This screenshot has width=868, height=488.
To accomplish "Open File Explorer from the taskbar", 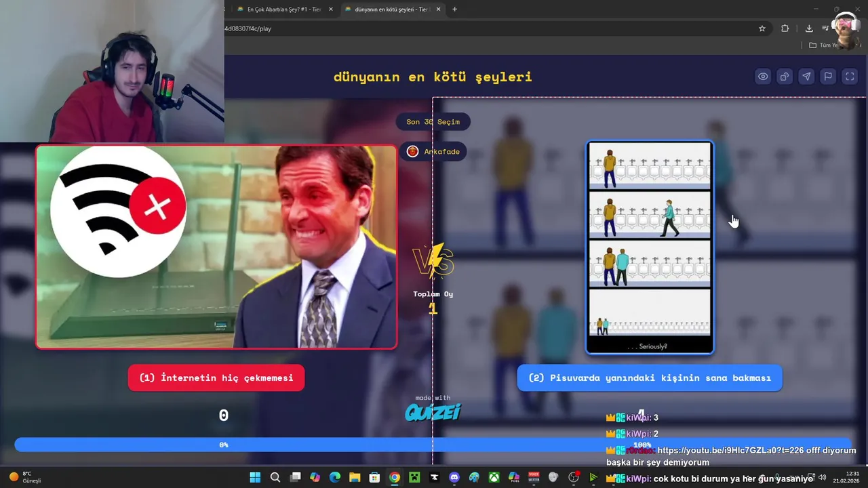I will 355,477.
